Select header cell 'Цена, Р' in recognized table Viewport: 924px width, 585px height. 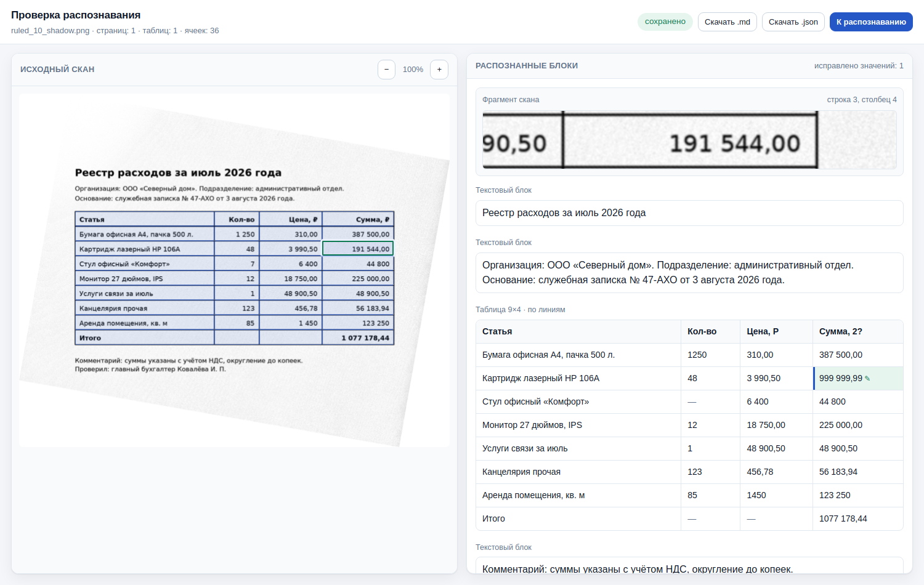[x=777, y=332]
